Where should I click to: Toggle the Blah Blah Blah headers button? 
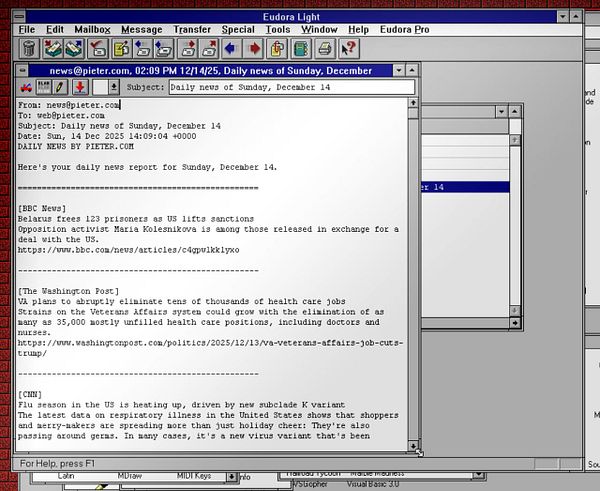pos(44,87)
